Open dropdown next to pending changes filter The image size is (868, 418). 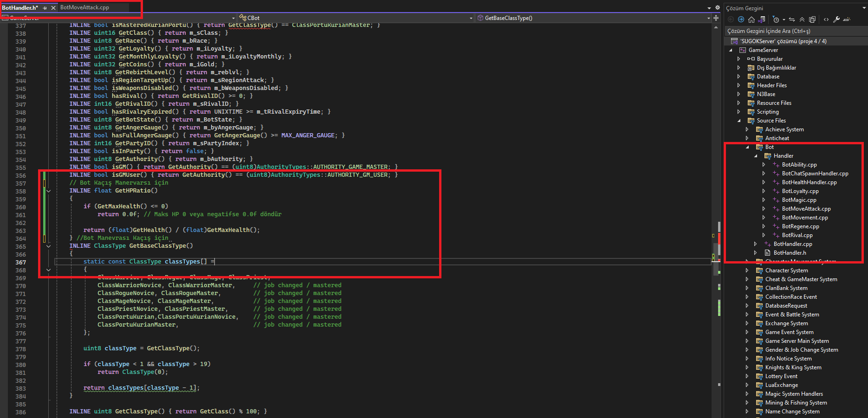click(x=784, y=19)
